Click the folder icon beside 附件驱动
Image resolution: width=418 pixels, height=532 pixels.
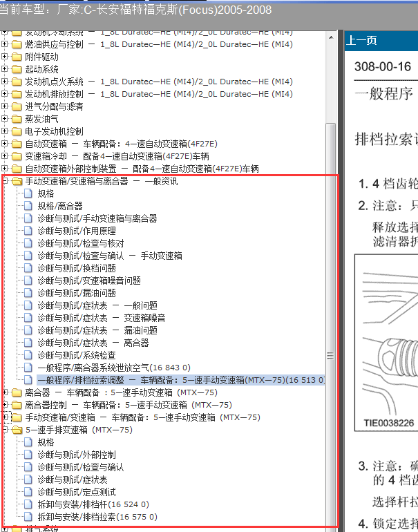[x=17, y=57]
